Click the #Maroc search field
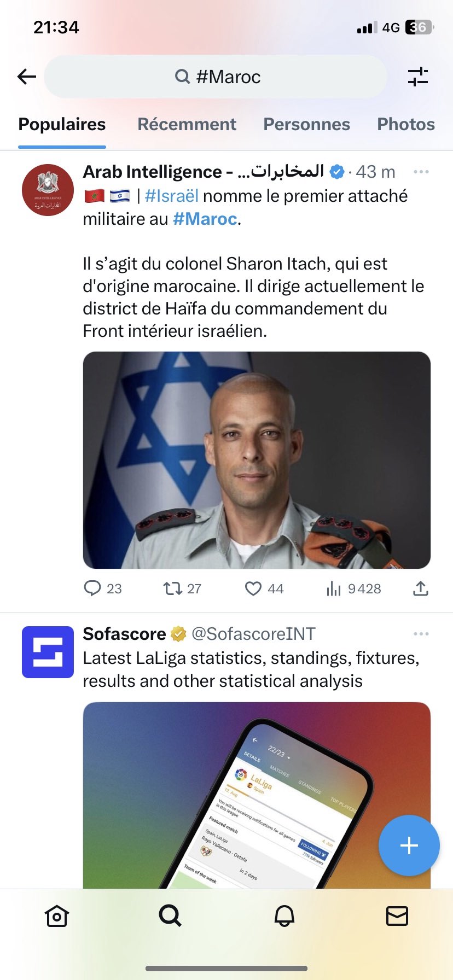This screenshot has height=980, width=453. (217, 77)
